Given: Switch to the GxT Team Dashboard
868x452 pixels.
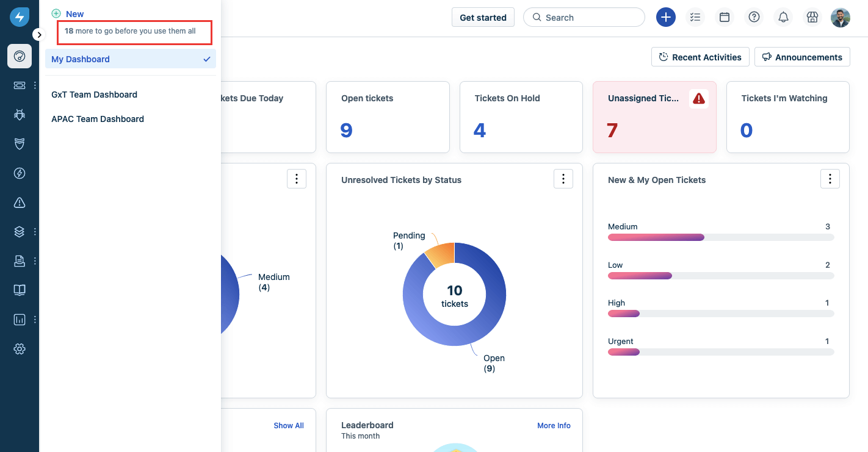Looking at the screenshot, I should click(x=94, y=95).
